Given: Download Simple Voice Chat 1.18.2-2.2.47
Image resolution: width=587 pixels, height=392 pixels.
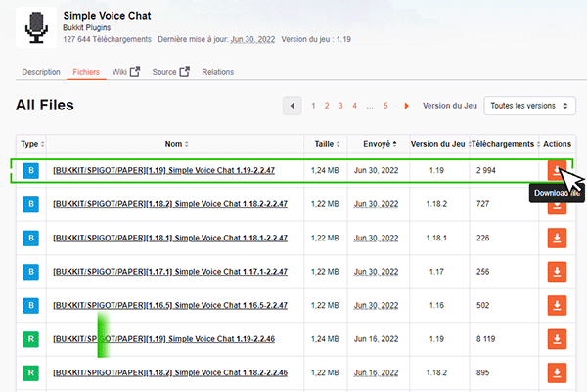Looking at the screenshot, I should pos(555,204).
